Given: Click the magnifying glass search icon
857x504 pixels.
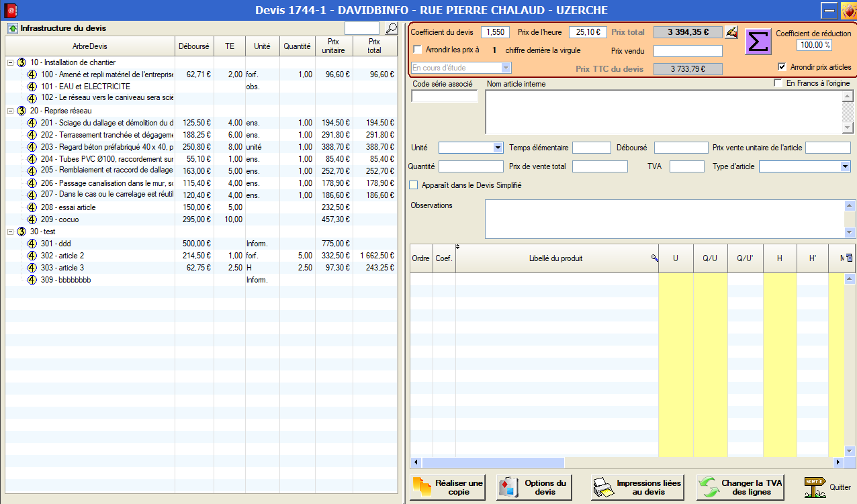Looking at the screenshot, I should [392, 28].
